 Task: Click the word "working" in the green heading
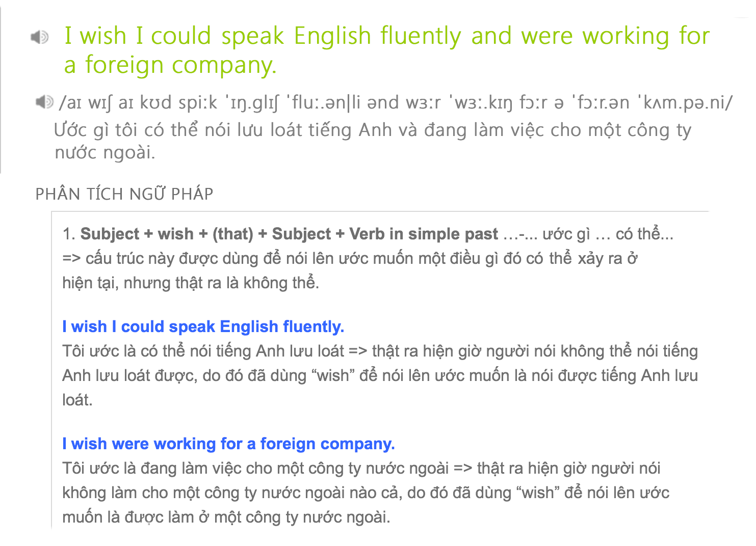(x=625, y=37)
